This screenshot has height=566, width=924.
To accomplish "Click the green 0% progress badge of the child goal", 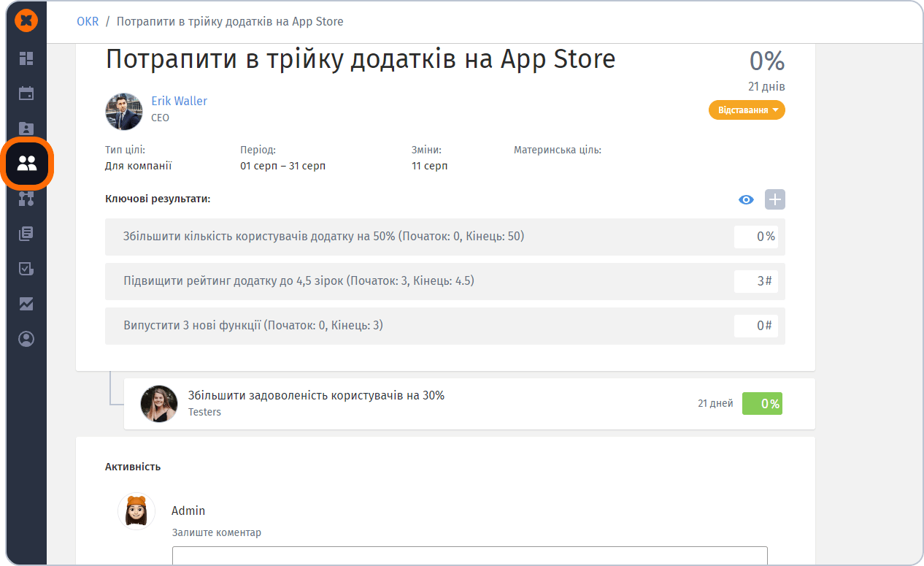I will pos(762,404).
